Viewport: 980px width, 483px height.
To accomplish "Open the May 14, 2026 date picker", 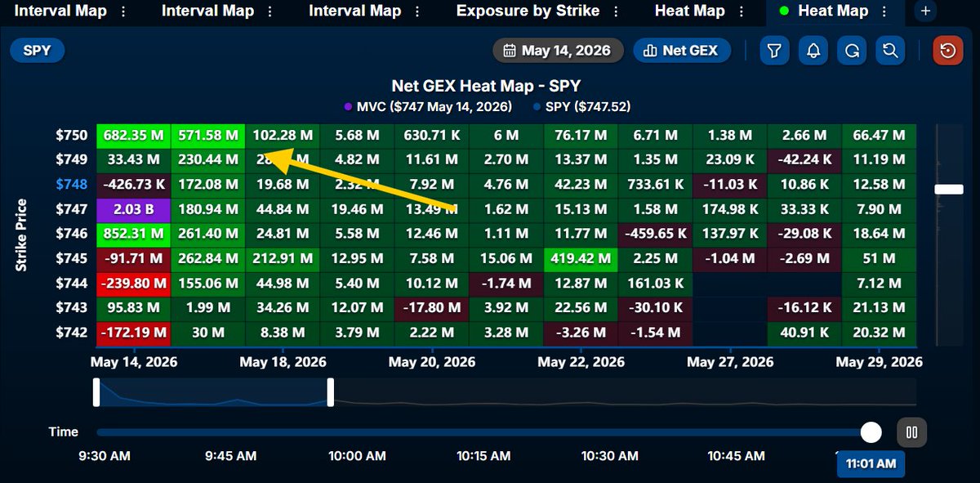I will (x=558, y=51).
